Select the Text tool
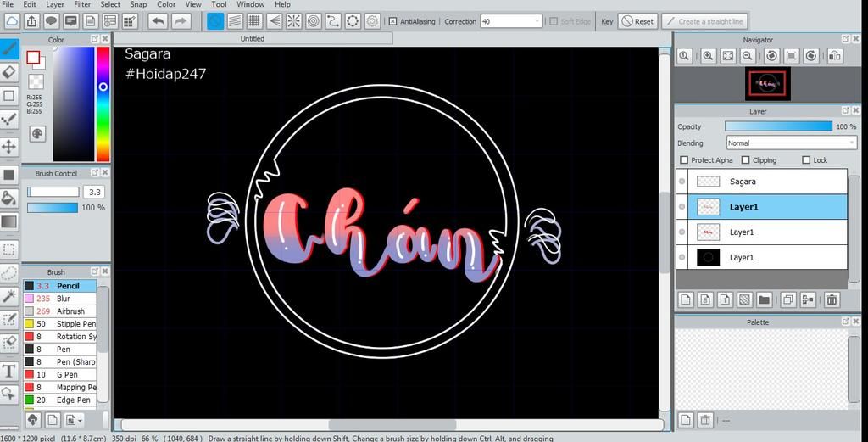This screenshot has height=442, width=868. [8, 371]
